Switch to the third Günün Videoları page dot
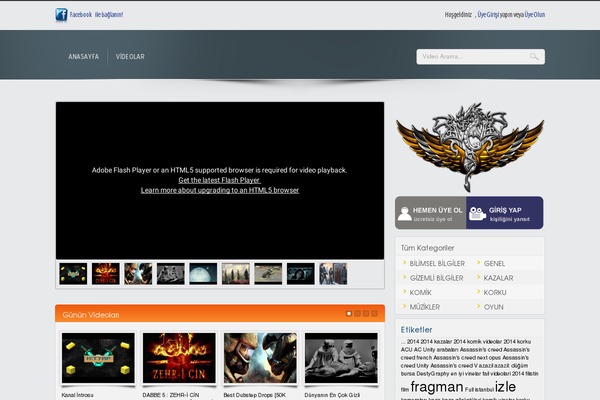 [366, 313]
